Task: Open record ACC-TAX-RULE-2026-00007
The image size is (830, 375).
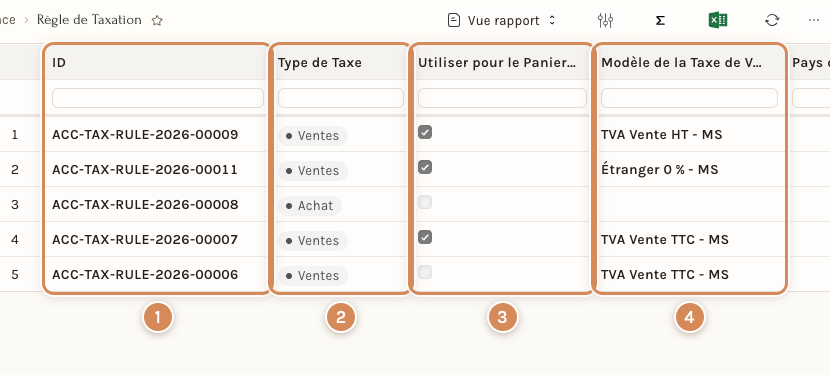Action: tap(145, 239)
